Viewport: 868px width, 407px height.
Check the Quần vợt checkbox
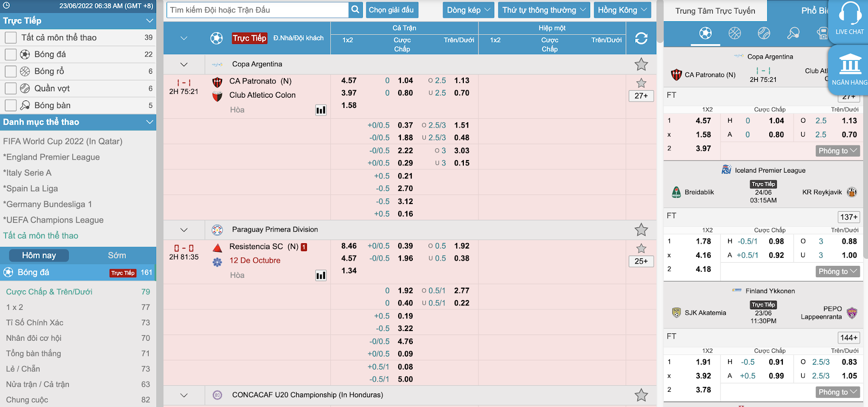tap(10, 88)
